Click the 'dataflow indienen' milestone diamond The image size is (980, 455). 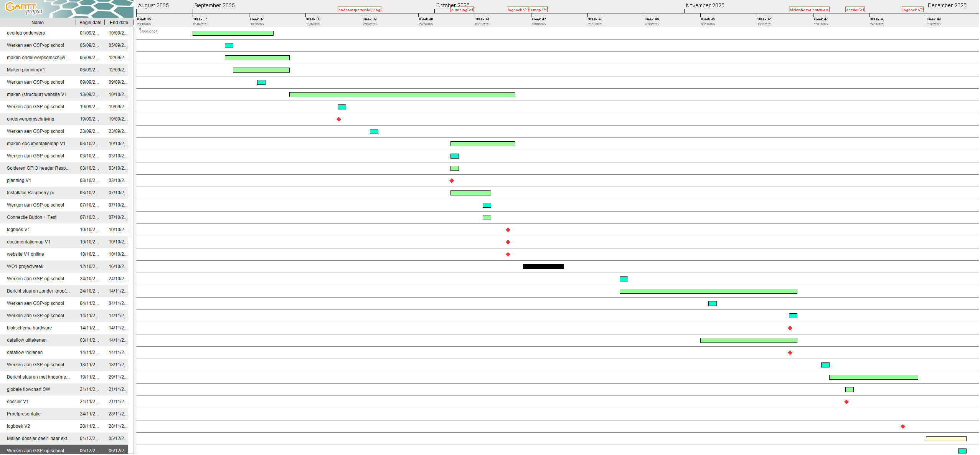click(790, 353)
